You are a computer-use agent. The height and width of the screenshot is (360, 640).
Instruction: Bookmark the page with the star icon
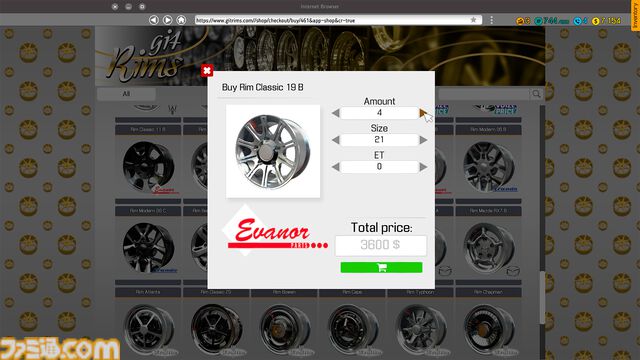point(473,20)
